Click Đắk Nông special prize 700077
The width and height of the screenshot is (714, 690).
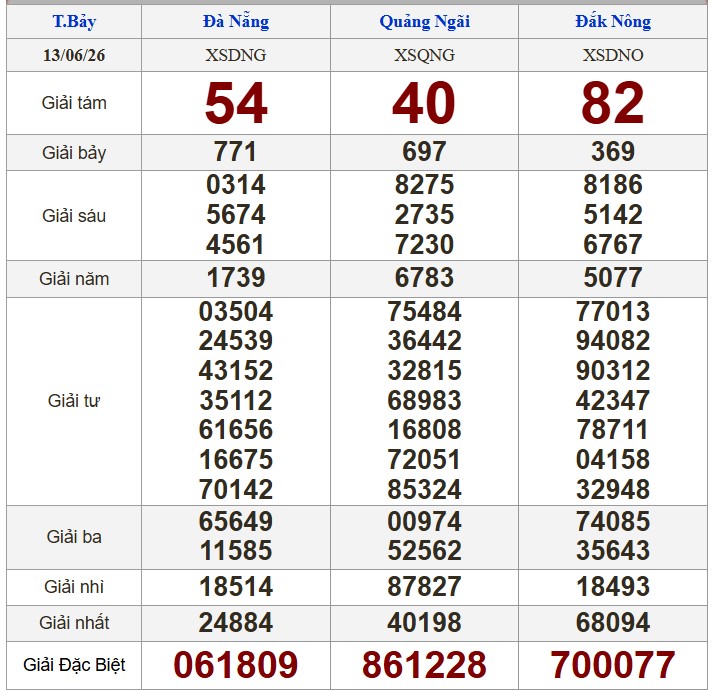click(x=613, y=665)
